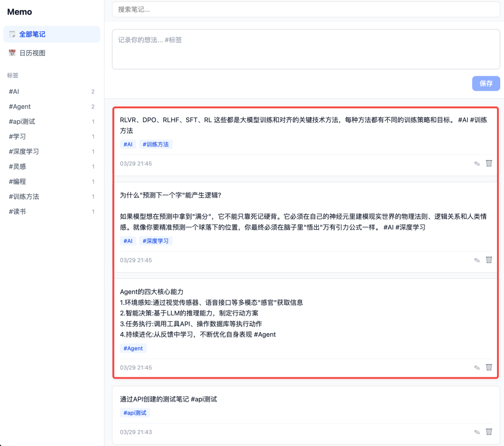Click the #训练方法 tag chip
This screenshot has height=446, width=504.
coord(156,144)
